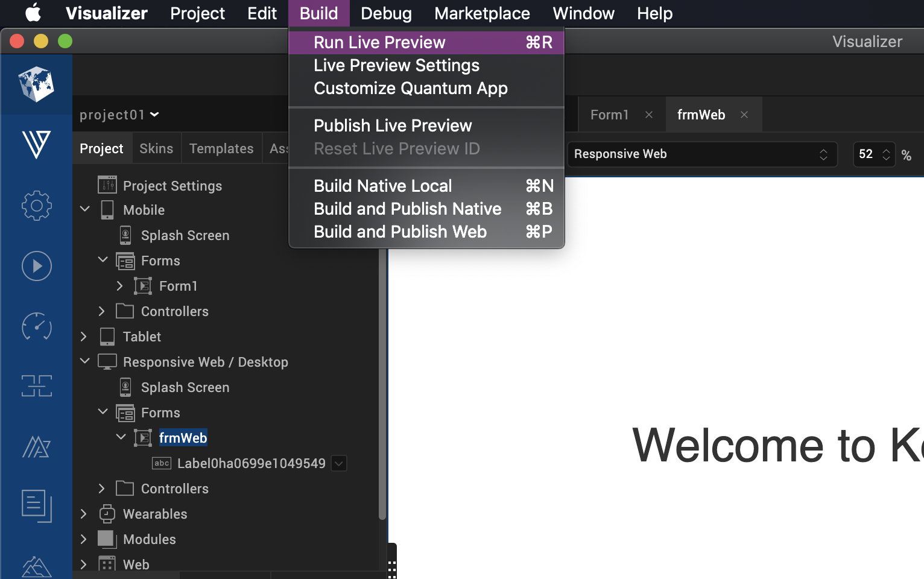
Task: Click the Mobile Forms folder icon
Action: click(x=125, y=261)
